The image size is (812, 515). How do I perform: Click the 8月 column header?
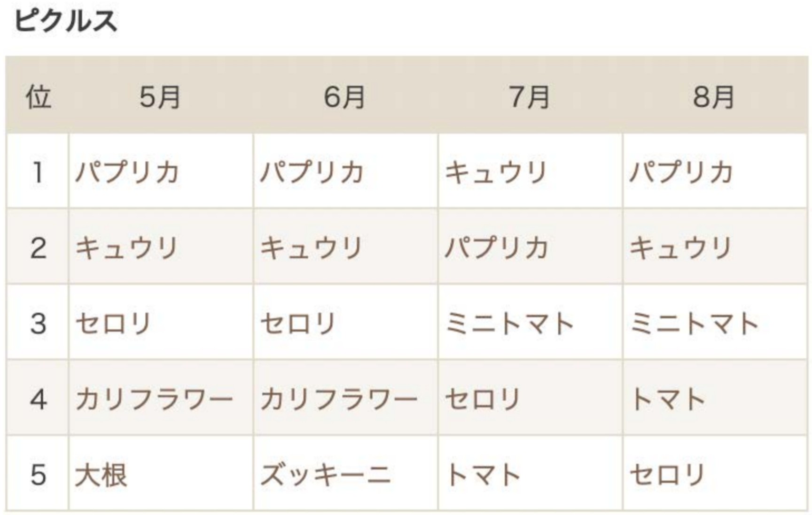pos(714,97)
